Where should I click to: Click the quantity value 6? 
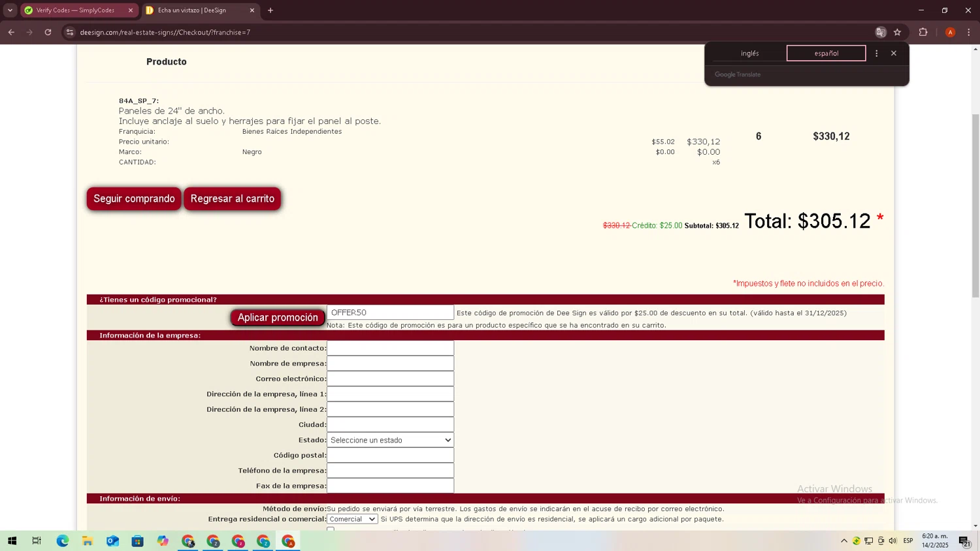pyautogui.click(x=759, y=136)
